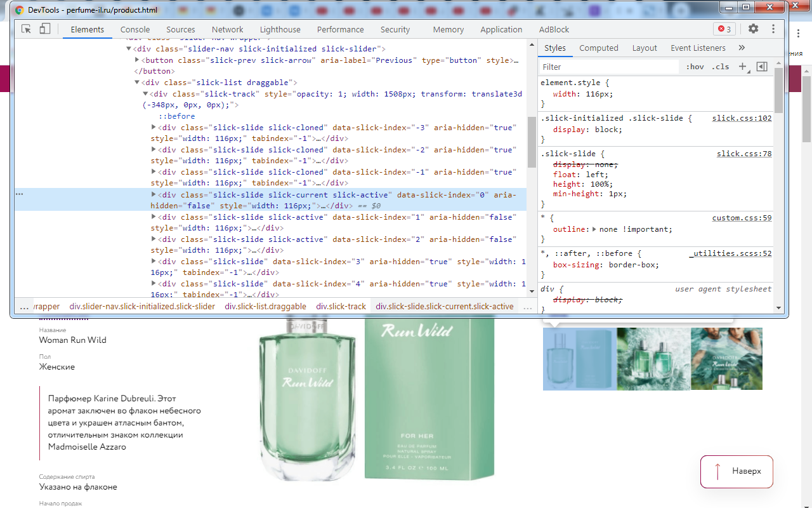812x508 pixels.
Task: Click the styles Filter input field
Action: [609, 67]
